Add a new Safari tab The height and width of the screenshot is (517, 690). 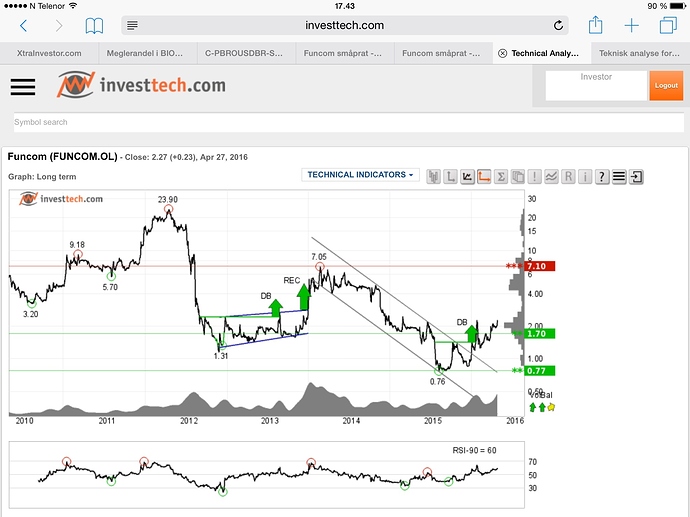[x=631, y=26]
